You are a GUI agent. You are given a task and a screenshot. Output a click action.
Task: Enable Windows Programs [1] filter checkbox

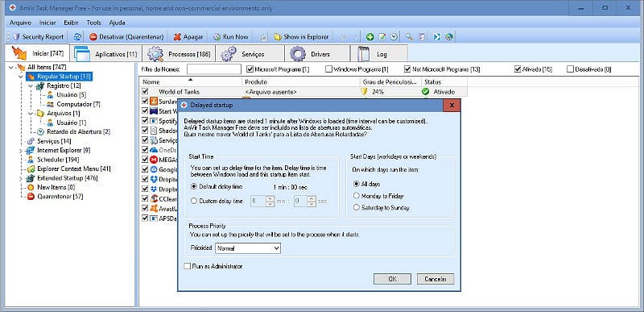(328, 69)
